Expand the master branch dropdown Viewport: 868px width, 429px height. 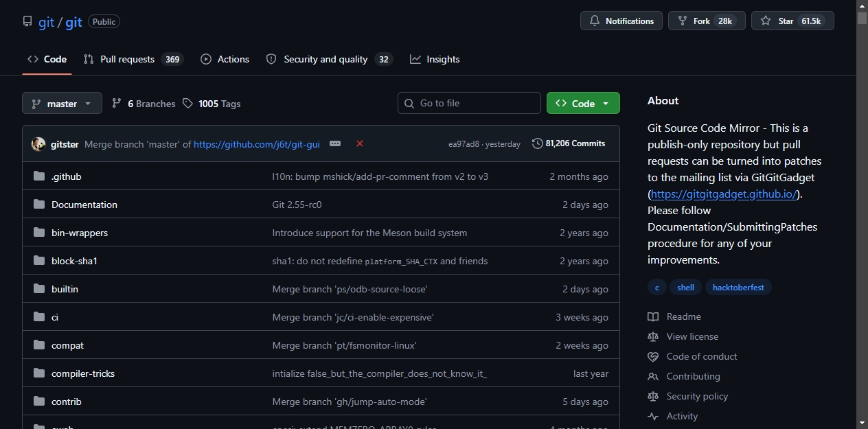tap(62, 104)
